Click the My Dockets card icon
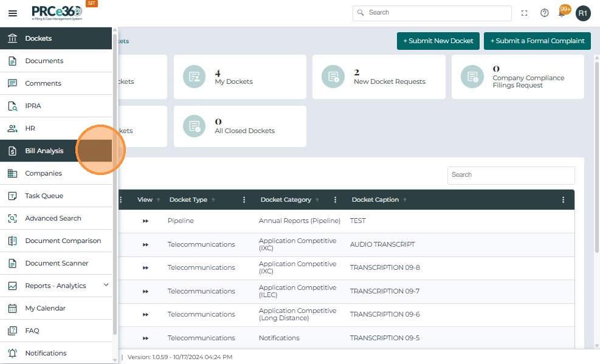The image size is (600, 364). click(194, 77)
